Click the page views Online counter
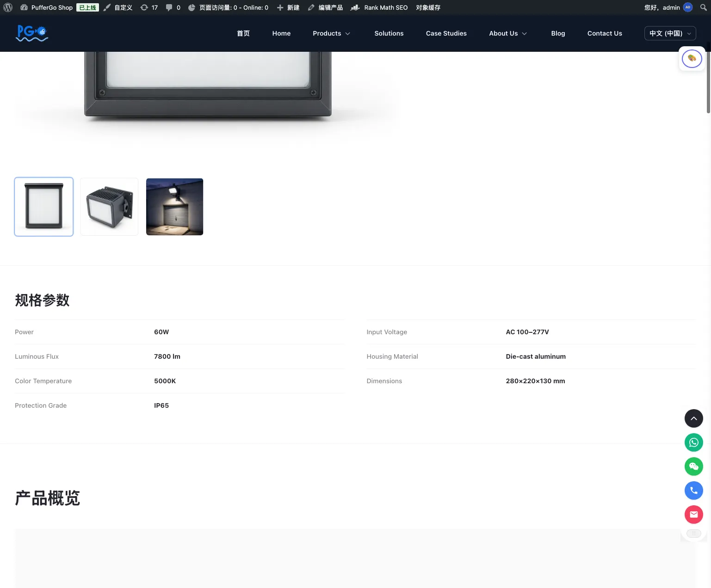 coord(228,7)
